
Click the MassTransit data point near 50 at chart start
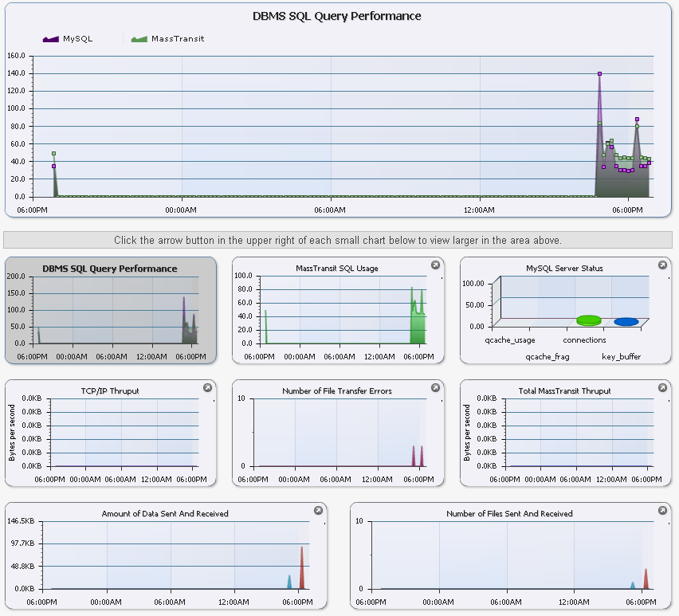pyautogui.click(x=53, y=154)
